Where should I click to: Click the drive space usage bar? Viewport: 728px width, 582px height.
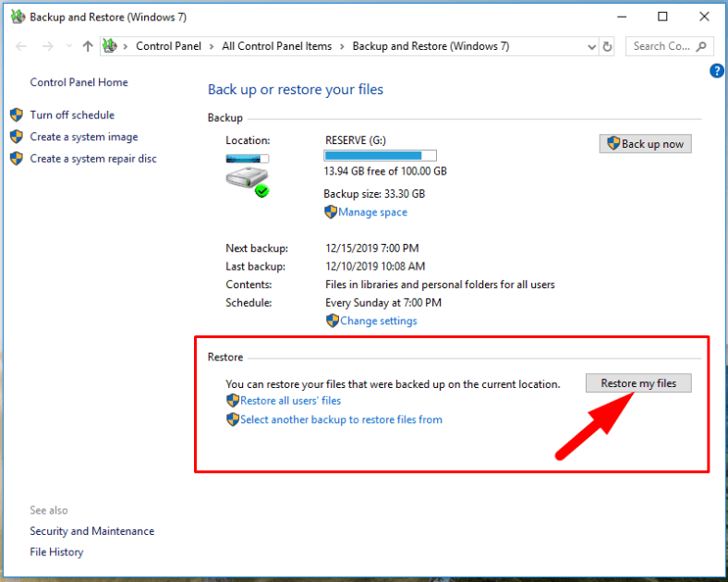tap(380, 155)
